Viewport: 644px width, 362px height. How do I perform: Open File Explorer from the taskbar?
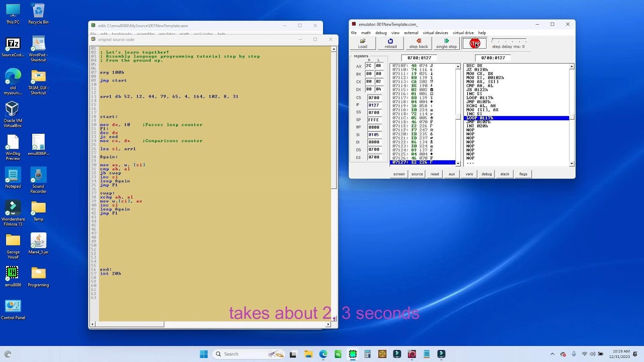click(x=308, y=354)
